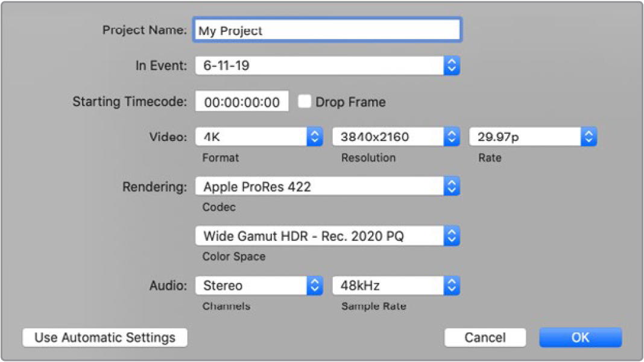Click the blue chevron beside 48kHz
The height and width of the screenshot is (362, 644).
(x=452, y=286)
